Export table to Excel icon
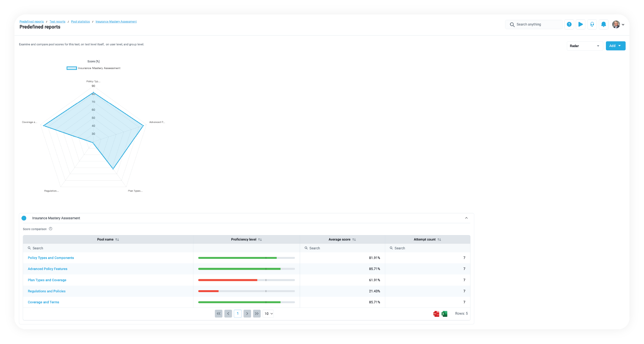Image resolution: width=644 pixels, height=344 pixels. (x=444, y=314)
